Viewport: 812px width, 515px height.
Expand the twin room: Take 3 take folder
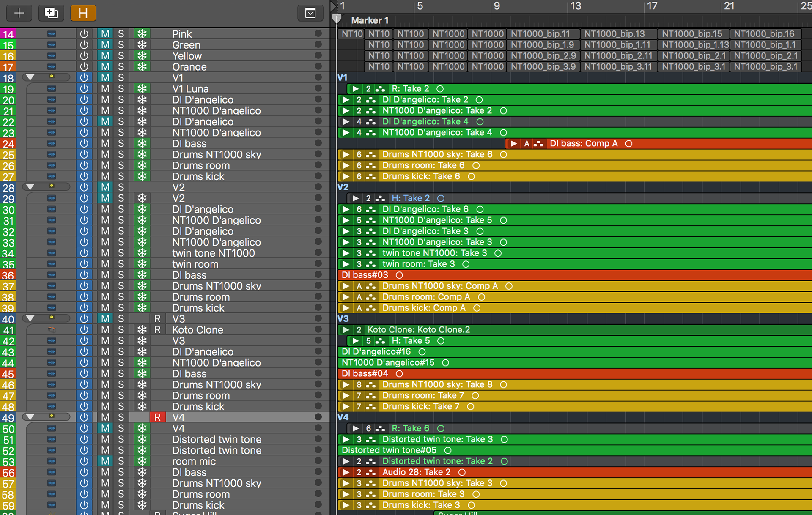click(346, 264)
